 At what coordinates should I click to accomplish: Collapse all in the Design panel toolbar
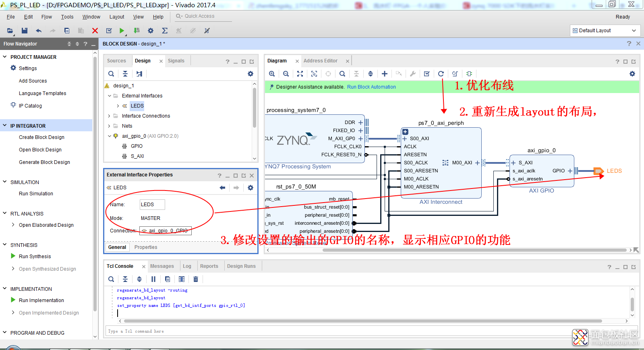tap(125, 74)
